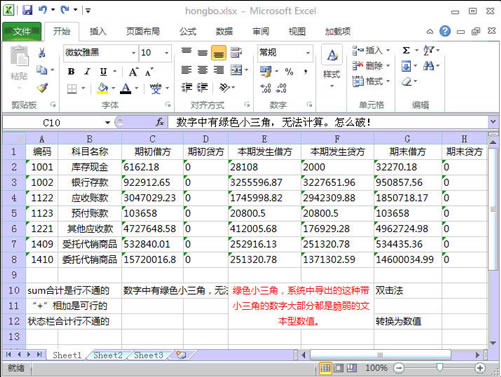This screenshot has width=501, height=377.
Task: Click the Save icon in quick access toolbar
Action: pyautogui.click(x=27, y=10)
